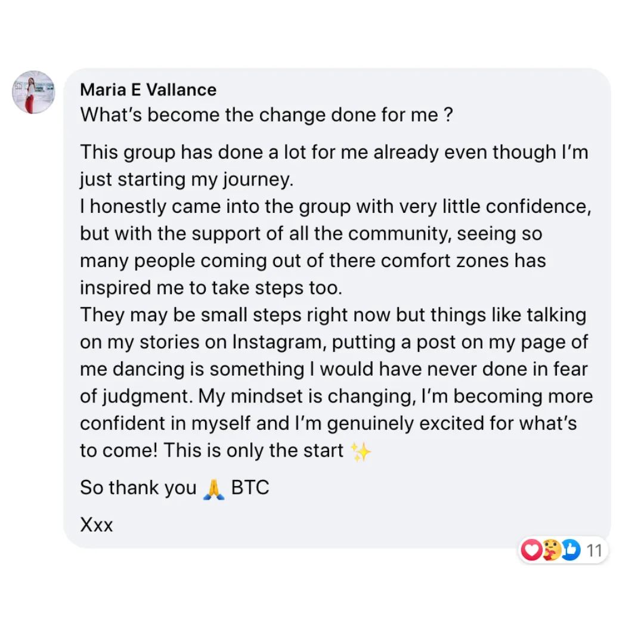
Task: Click the red heart love reaction icon
Action: pos(532,550)
